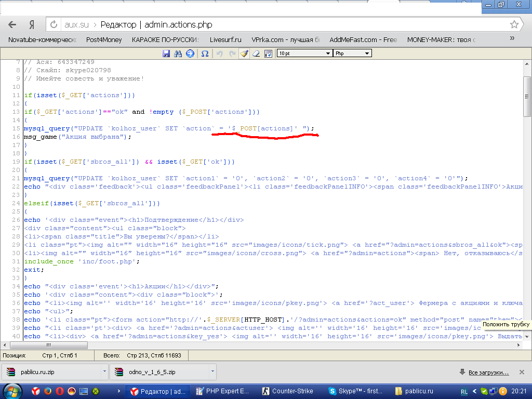
Task: Open the Php language dropdown
Action: coord(353,54)
